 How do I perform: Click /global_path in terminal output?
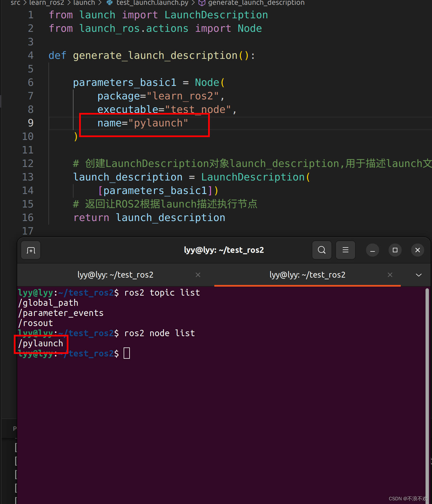click(48, 303)
